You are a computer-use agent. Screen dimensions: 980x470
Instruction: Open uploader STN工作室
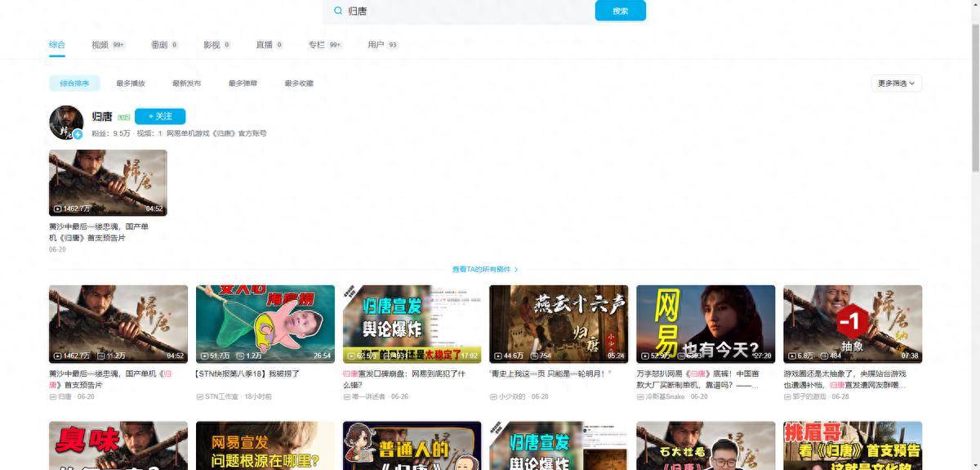point(221,396)
